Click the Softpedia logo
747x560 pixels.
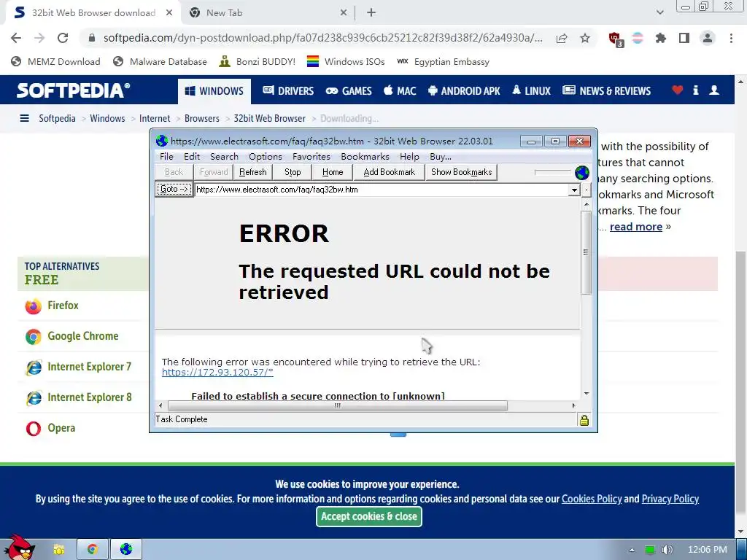73,90
